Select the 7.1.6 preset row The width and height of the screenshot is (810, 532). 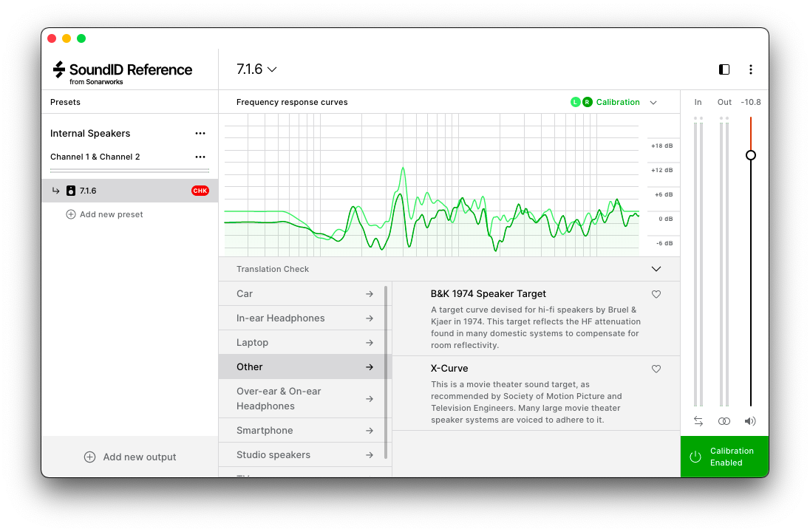click(x=129, y=191)
